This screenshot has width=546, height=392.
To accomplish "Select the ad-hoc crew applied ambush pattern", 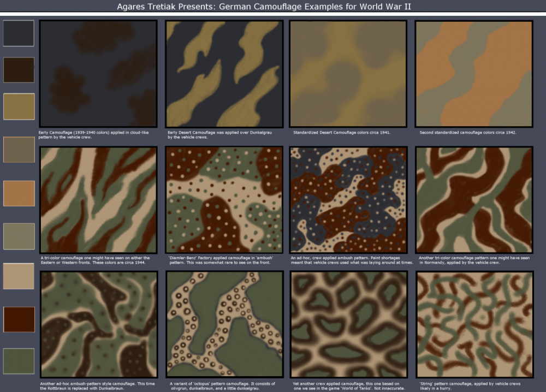I will point(349,199).
